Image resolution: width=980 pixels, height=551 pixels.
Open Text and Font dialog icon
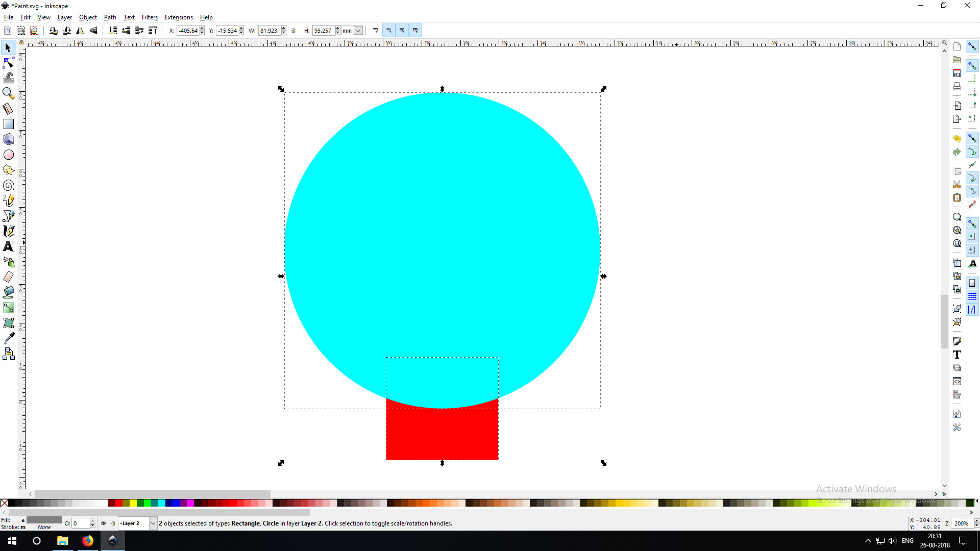[x=957, y=355]
